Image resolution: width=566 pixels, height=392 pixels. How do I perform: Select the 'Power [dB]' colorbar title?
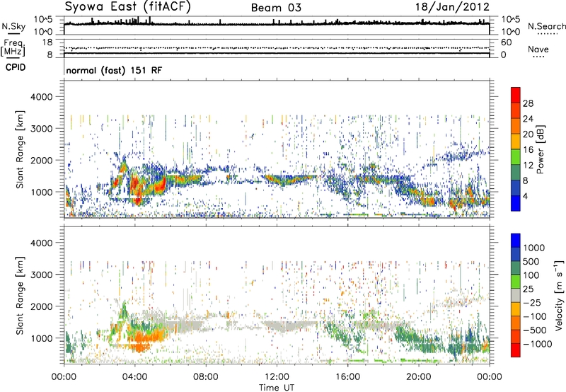(x=540, y=149)
